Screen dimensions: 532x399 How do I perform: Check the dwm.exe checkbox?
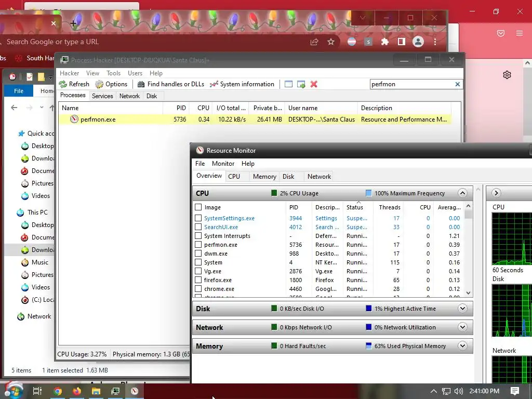(198, 254)
